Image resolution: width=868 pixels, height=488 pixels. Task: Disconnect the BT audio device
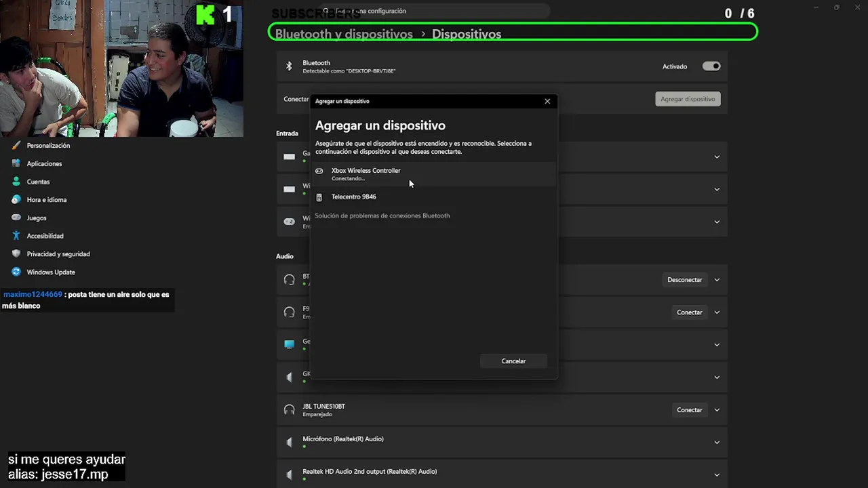click(684, 280)
